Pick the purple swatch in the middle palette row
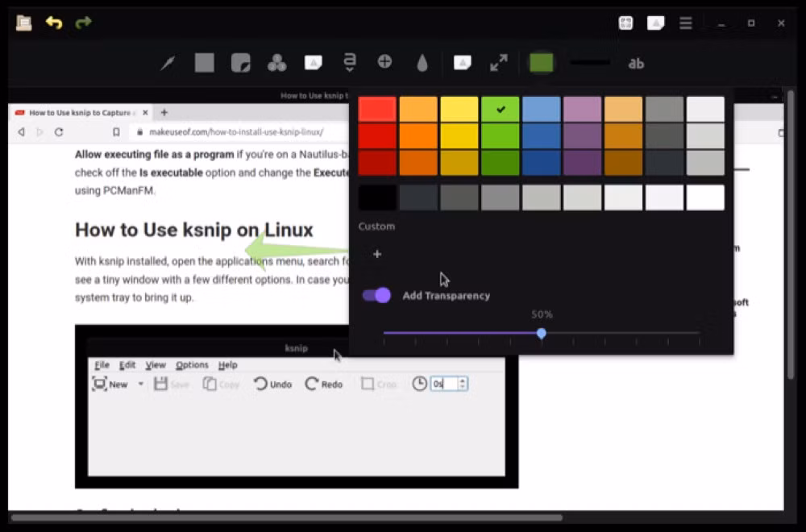806x532 pixels. pyautogui.click(x=582, y=135)
